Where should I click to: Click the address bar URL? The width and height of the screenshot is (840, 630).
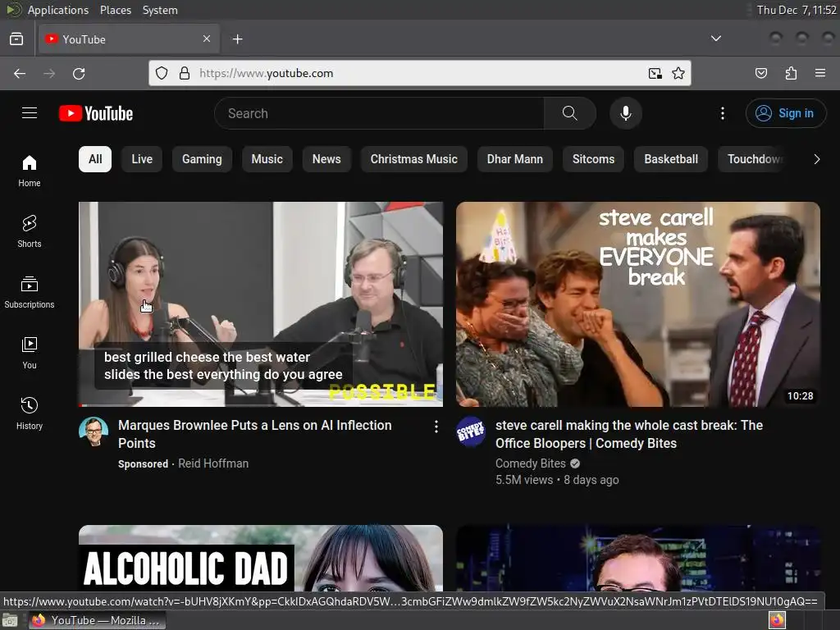coord(267,73)
